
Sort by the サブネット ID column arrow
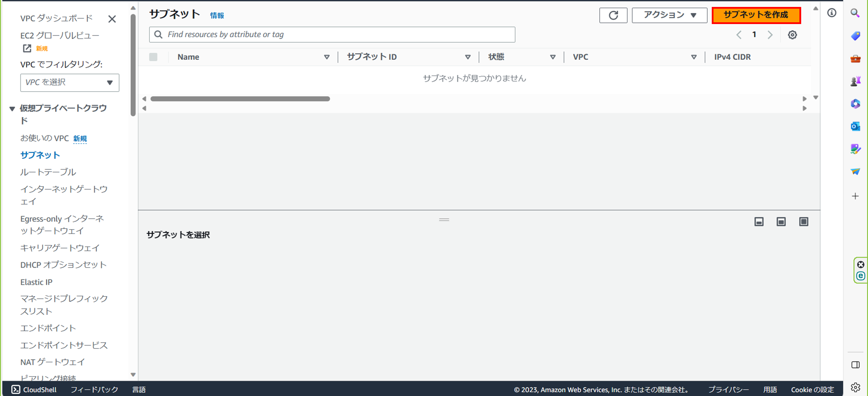tap(468, 57)
